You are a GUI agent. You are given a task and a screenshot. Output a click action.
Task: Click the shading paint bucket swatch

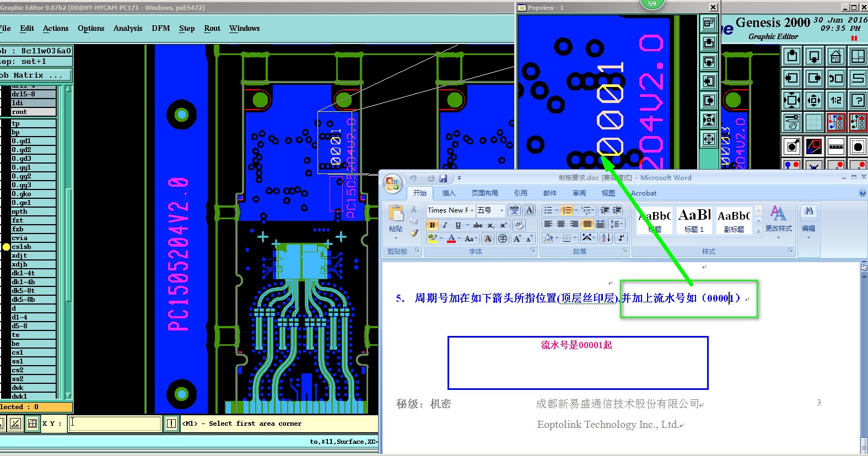click(x=548, y=238)
